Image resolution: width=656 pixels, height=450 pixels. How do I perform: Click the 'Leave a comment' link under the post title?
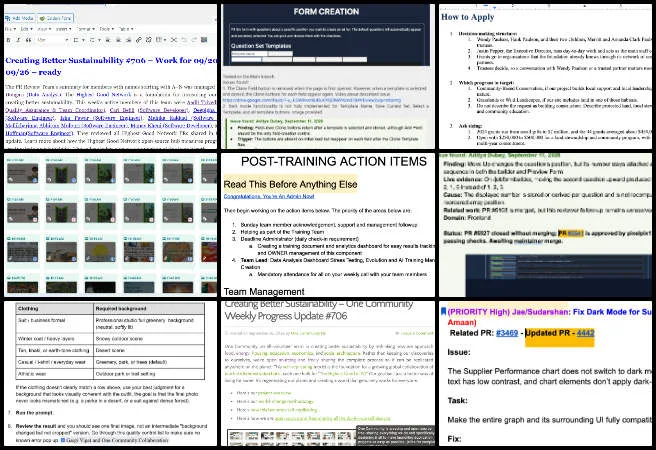point(417,333)
